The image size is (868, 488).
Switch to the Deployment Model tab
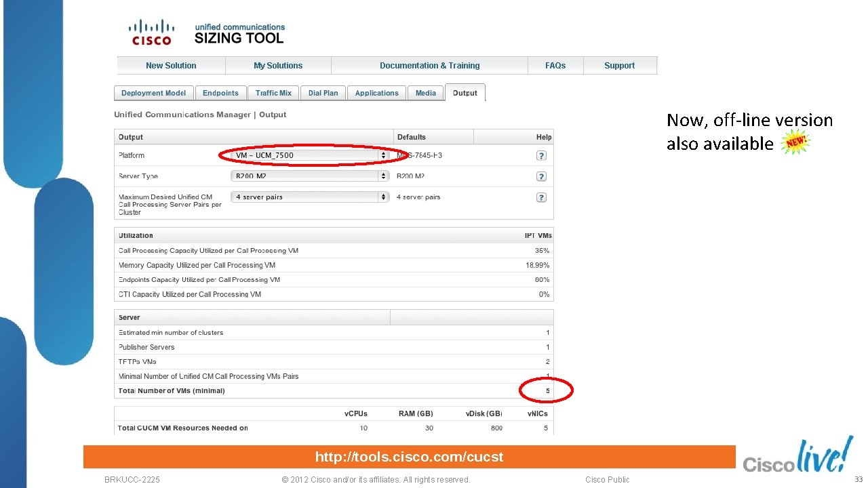pos(154,93)
